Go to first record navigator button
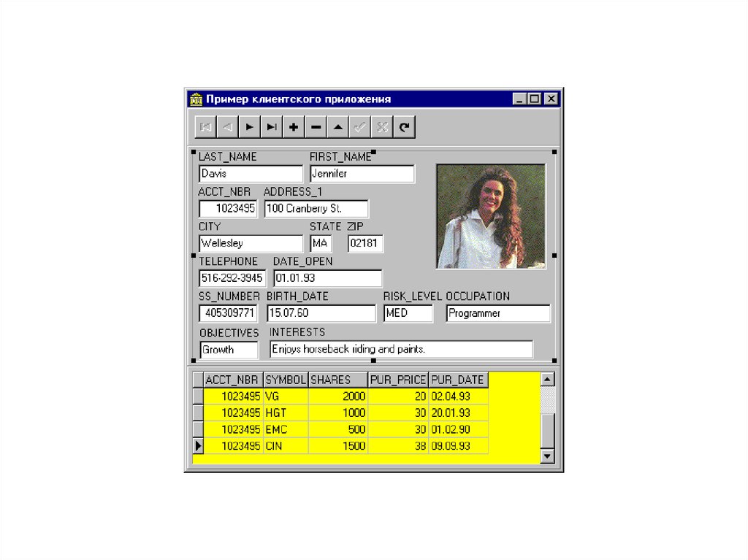This screenshot has width=748, height=560. [205, 127]
